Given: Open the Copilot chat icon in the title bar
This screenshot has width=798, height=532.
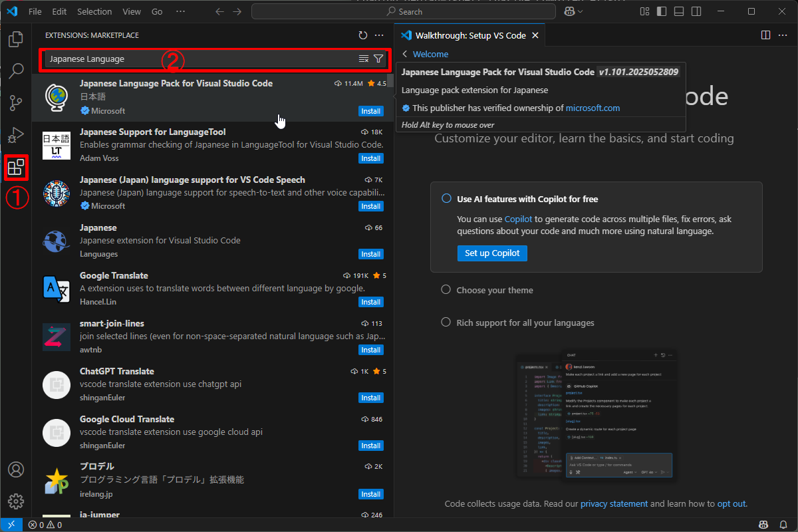Looking at the screenshot, I should (x=569, y=11).
